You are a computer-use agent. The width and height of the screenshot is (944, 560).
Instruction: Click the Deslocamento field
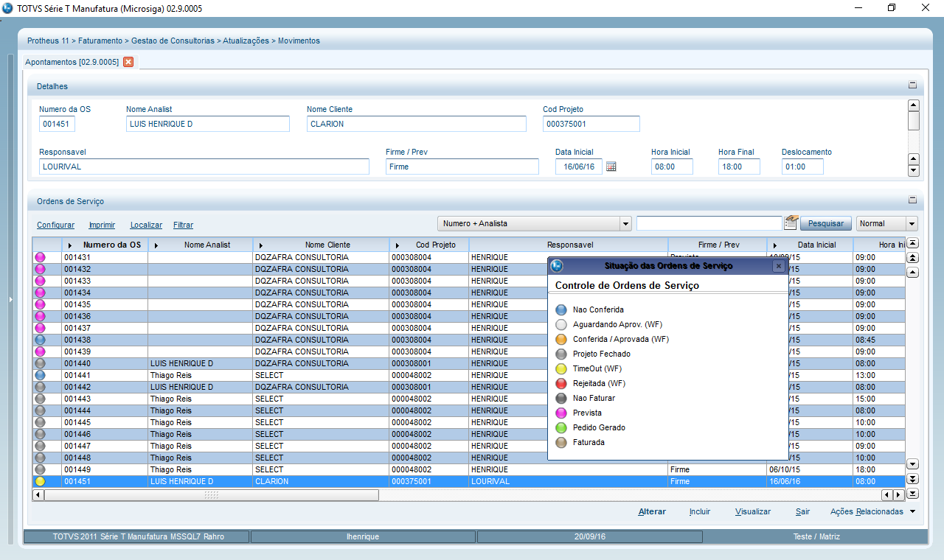click(802, 167)
